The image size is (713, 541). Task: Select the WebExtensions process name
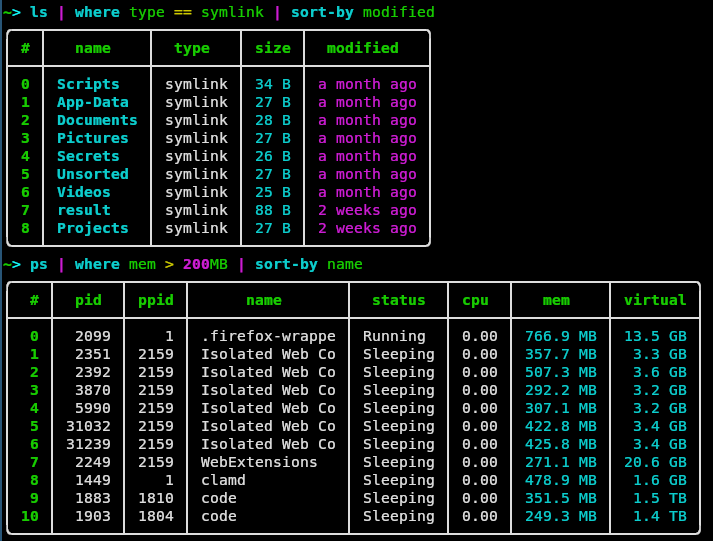(259, 462)
